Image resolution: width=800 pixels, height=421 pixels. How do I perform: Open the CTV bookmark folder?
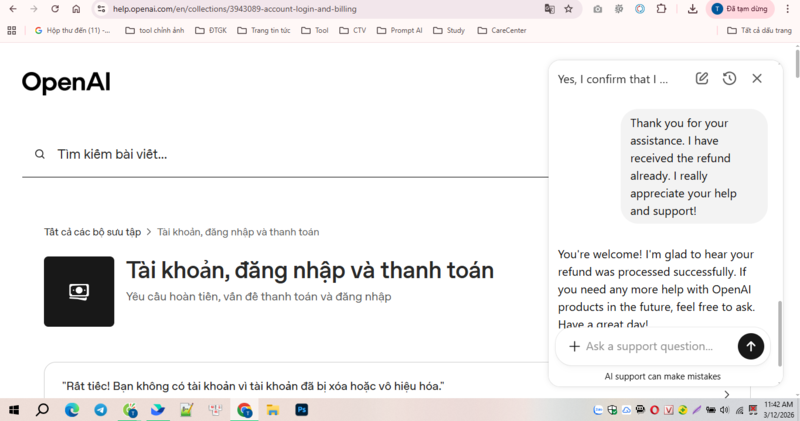353,31
